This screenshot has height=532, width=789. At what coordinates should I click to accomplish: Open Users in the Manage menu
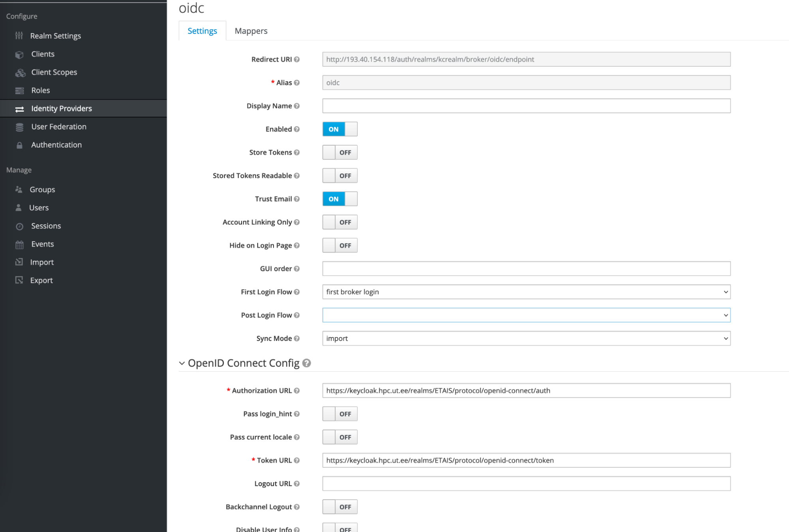point(39,208)
